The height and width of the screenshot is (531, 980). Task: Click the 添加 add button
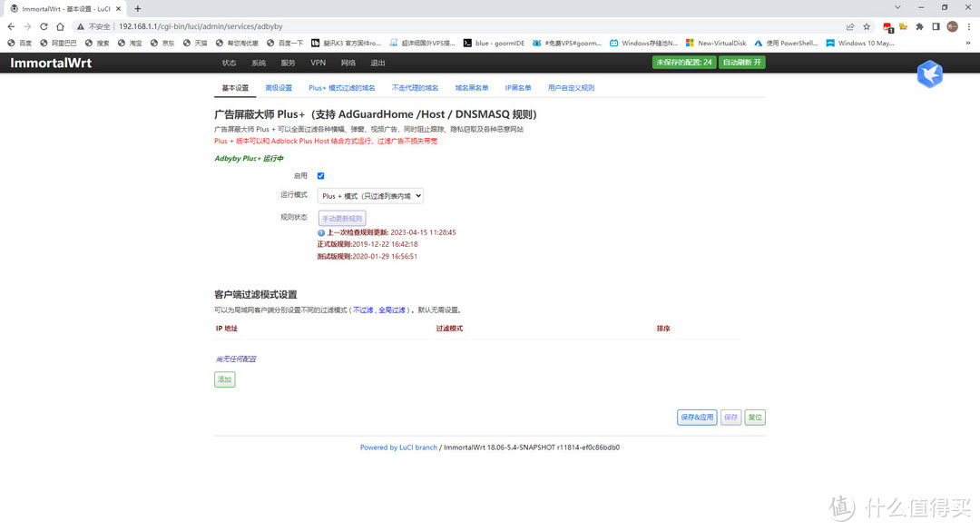point(224,379)
